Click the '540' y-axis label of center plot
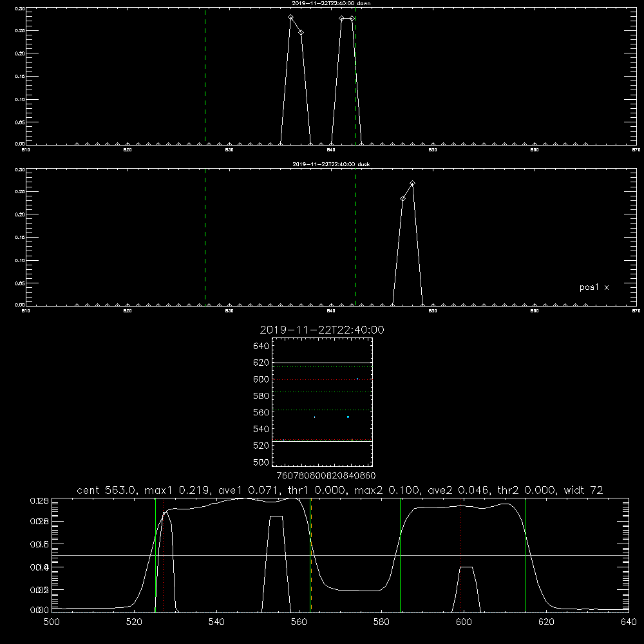Viewport: 644px width, 644px height. click(x=261, y=429)
